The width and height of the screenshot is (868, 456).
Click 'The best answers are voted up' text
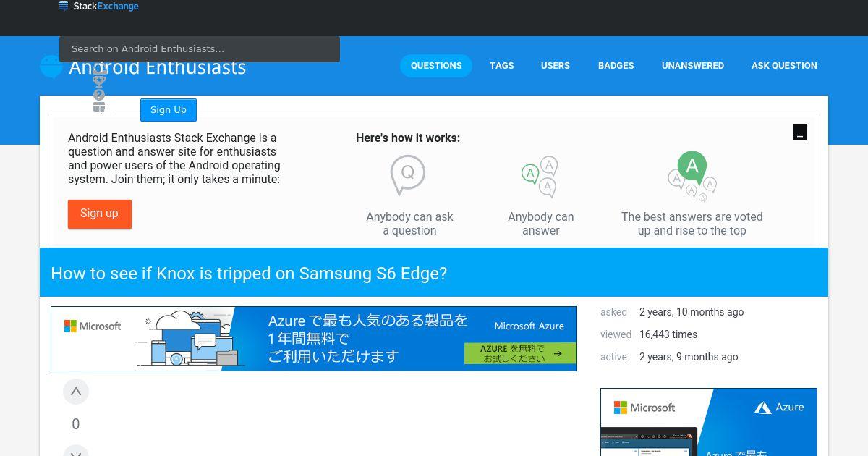coord(692,224)
